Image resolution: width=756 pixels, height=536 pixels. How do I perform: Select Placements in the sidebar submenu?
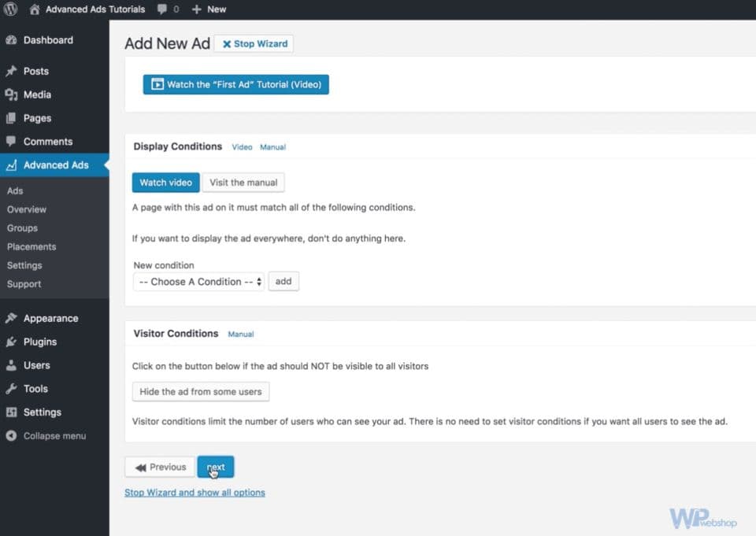[31, 247]
